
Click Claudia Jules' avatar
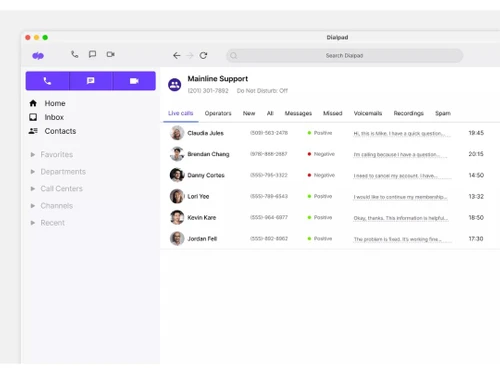point(177,133)
